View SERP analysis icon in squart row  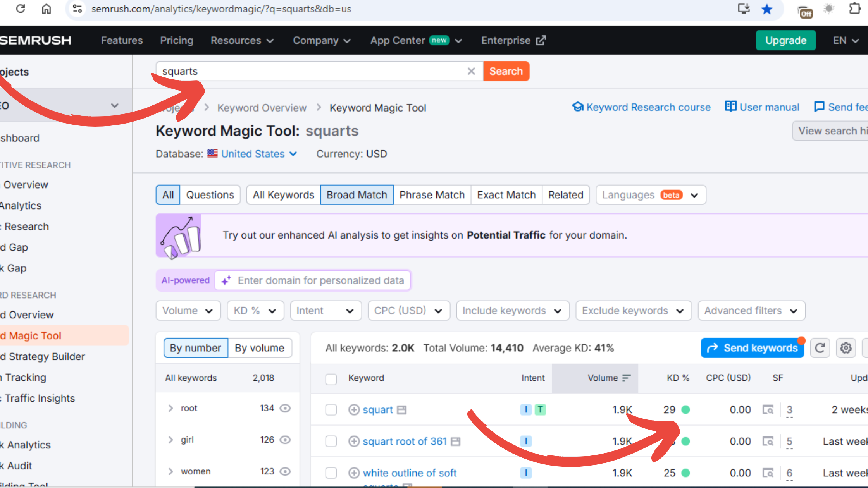(x=768, y=410)
